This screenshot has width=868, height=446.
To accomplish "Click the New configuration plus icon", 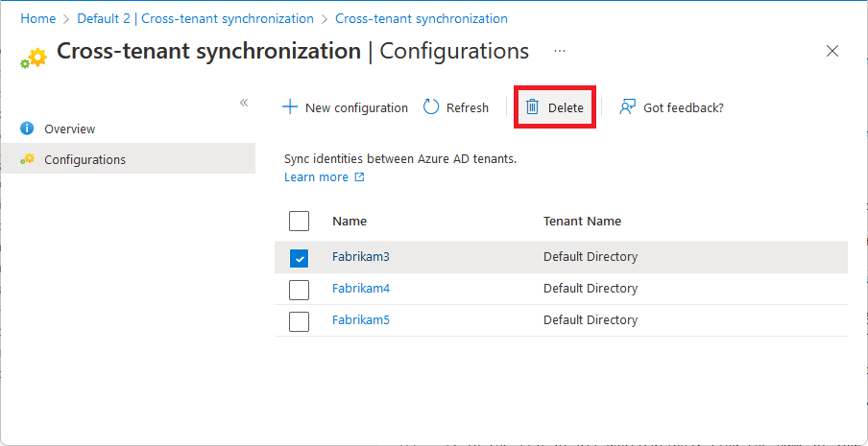I will (290, 107).
